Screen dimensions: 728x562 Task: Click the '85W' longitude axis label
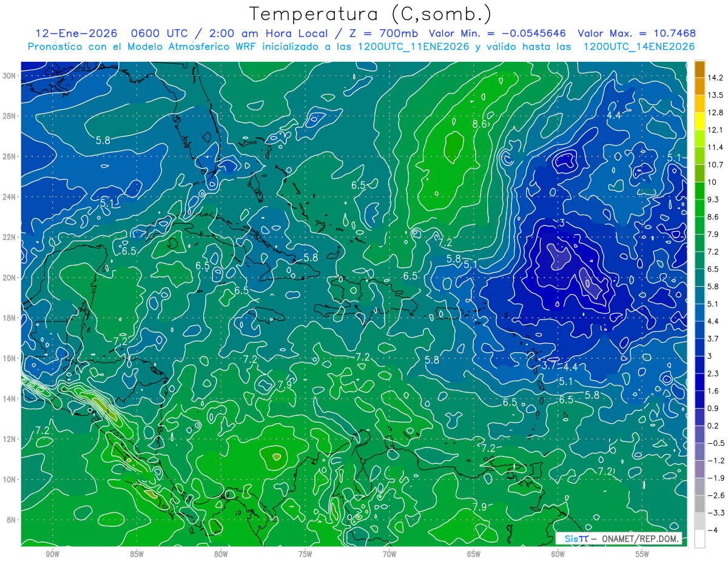click(136, 555)
